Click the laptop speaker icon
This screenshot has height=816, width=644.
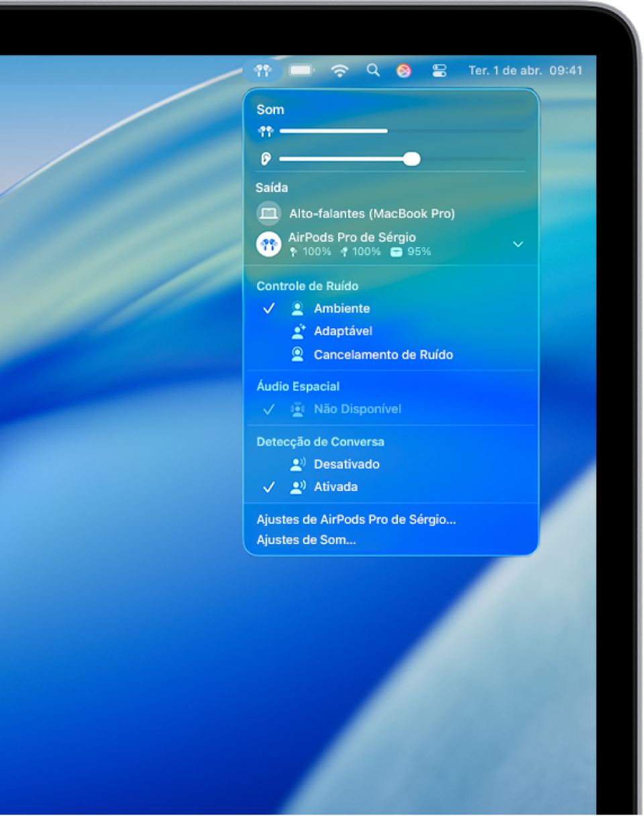click(268, 213)
